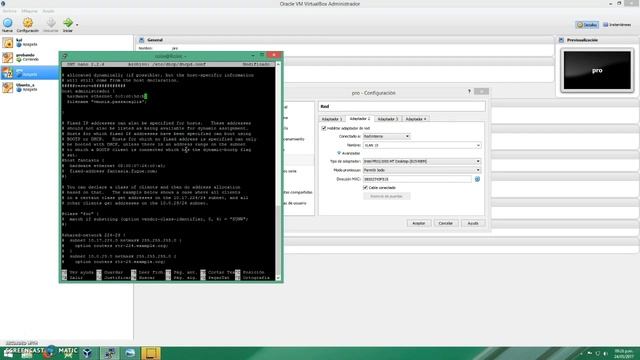640x360 pixels.
Task: Click the terminal scrollbar up arrow
Action: pos(278,64)
